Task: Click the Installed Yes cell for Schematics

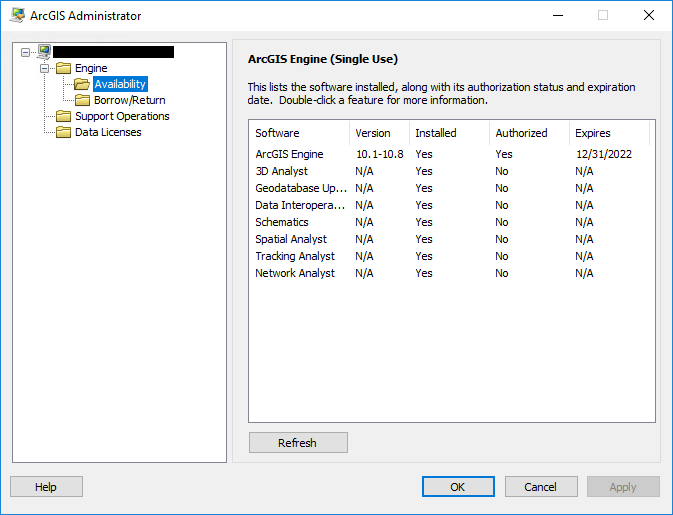Action: pyautogui.click(x=424, y=222)
